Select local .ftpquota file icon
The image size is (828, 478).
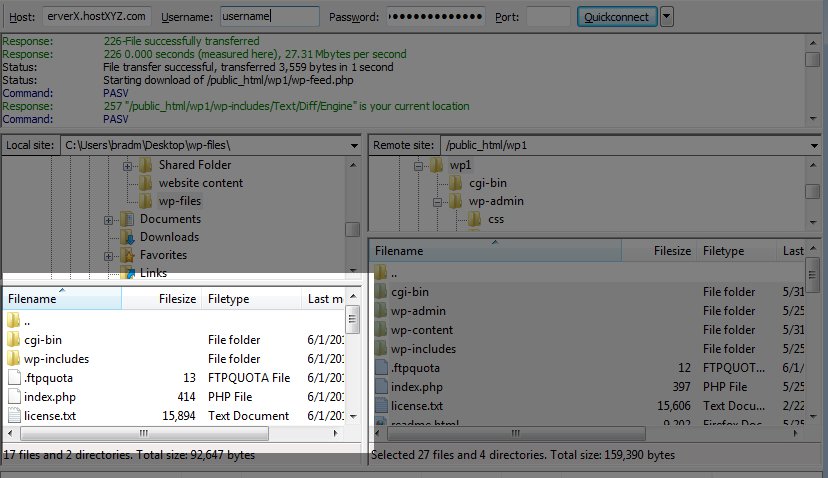14,377
